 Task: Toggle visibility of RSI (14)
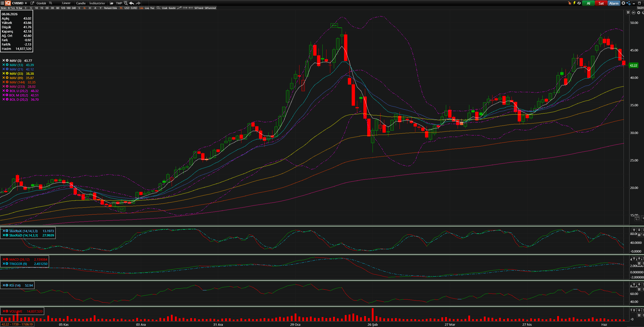7,285
